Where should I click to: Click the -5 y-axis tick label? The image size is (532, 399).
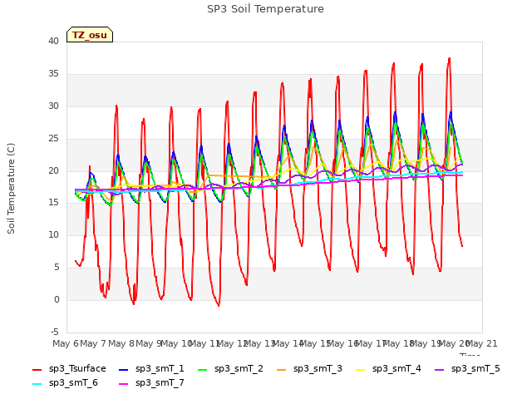(55, 332)
